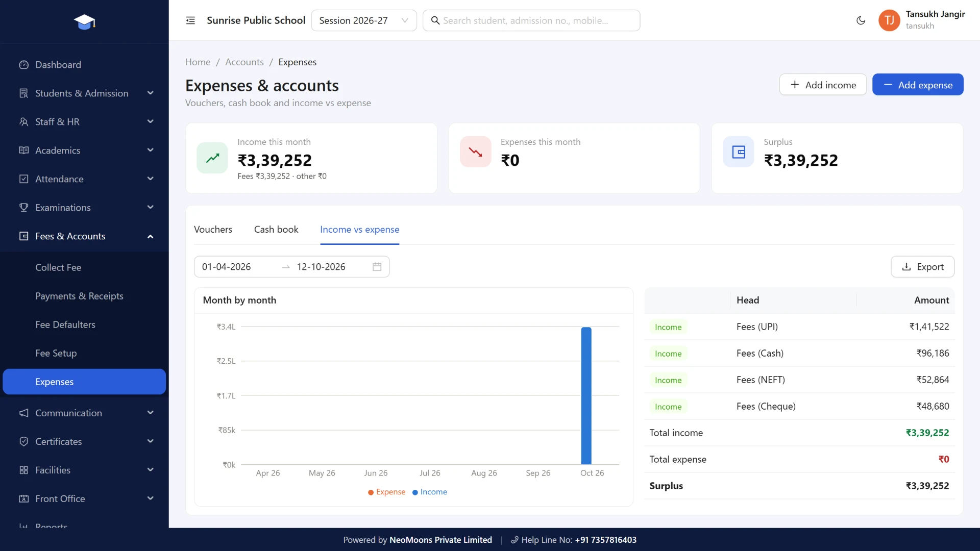
Task: Click the blue surplus wallet icon
Action: 738,152
